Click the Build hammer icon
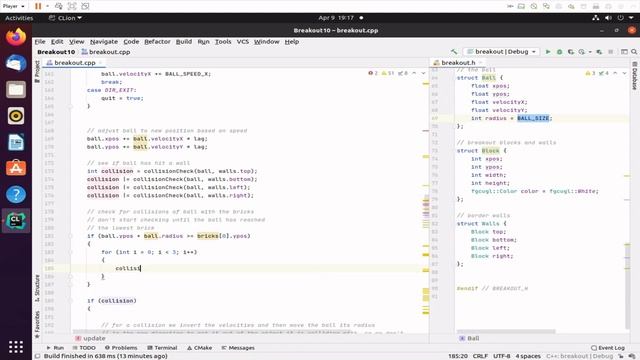Image resolution: width=640 pixels, height=360 pixels. [x=454, y=52]
